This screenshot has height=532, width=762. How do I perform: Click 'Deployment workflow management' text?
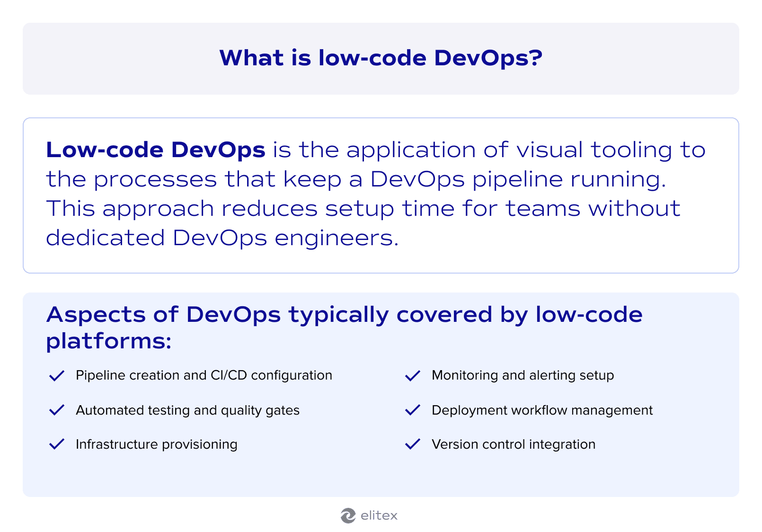pyautogui.click(x=542, y=410)
